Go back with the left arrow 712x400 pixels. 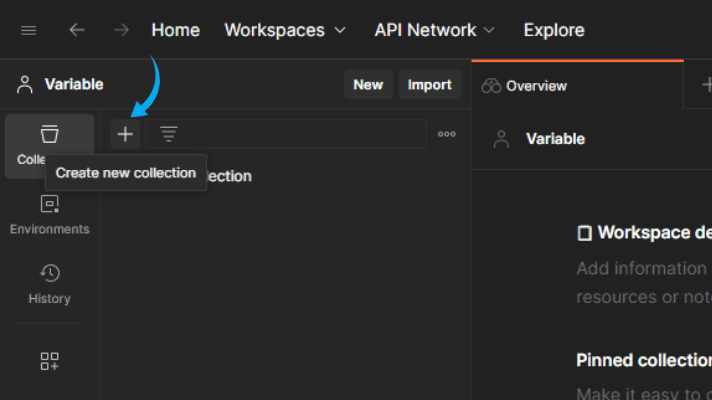coord(77,30)
